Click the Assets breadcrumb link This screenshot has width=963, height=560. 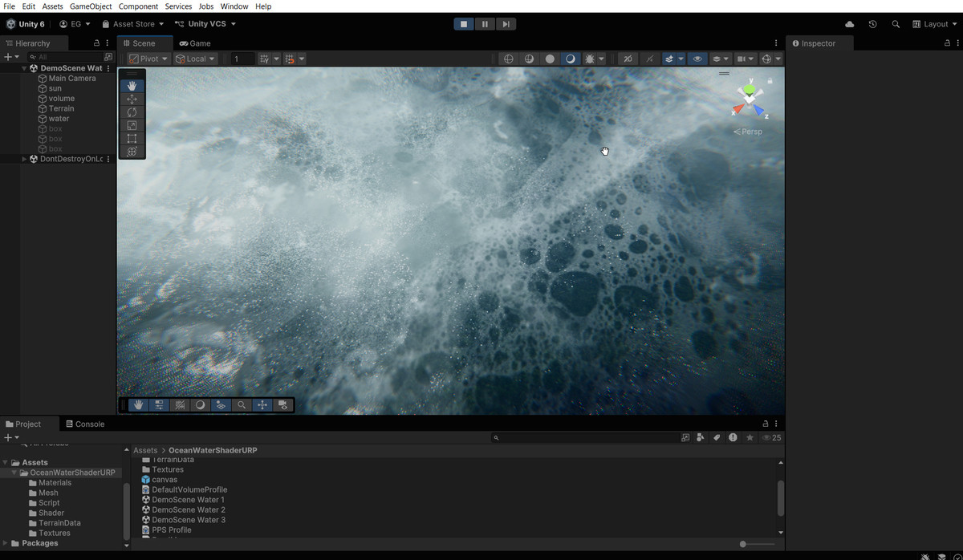click(x=145, y=450)
